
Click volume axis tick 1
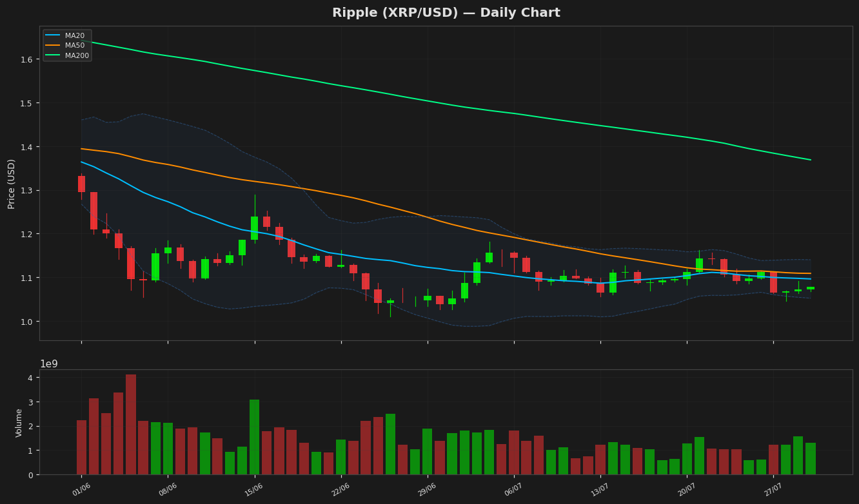pos(30,451)
